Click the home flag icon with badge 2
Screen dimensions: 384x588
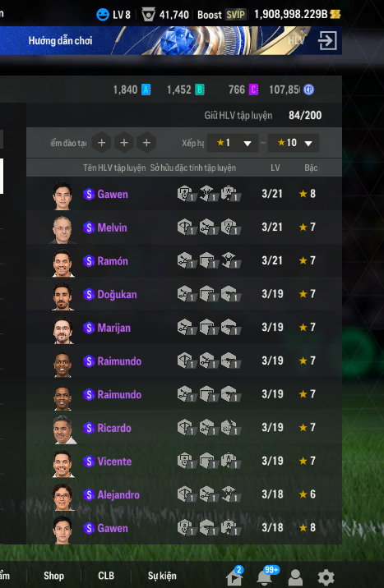click(234, 577)
